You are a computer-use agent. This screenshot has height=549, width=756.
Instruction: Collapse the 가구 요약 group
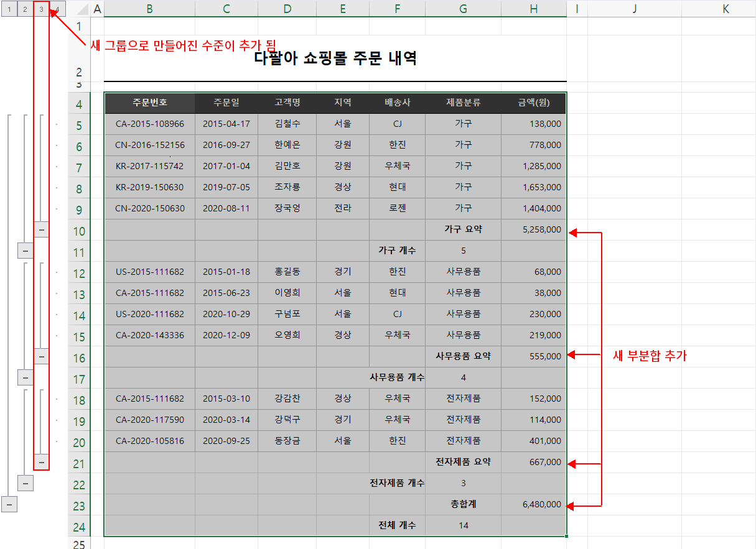pyautogui.click(x=40, y=229)
